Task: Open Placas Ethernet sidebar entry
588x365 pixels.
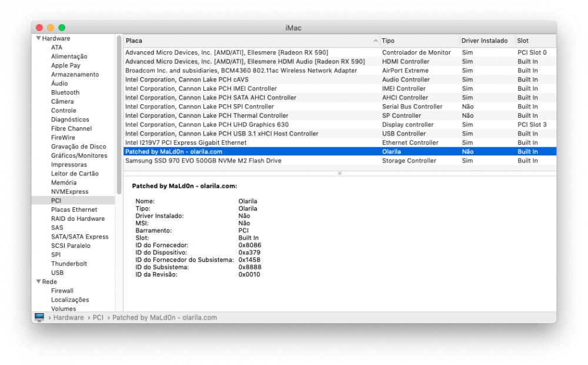Action: coord(74,210)
